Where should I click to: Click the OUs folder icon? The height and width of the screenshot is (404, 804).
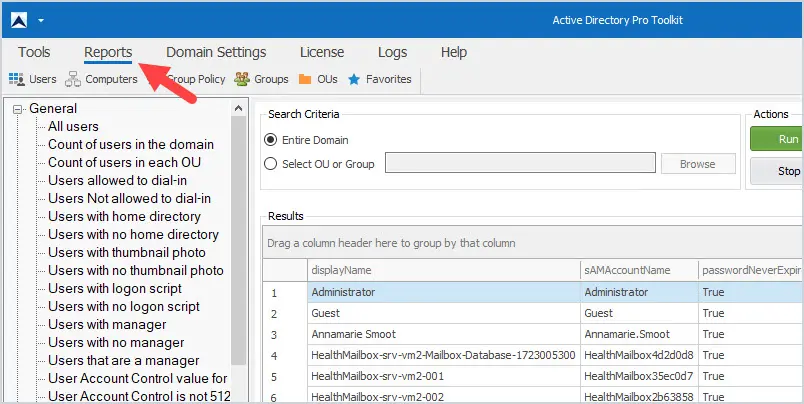point(305,79)
